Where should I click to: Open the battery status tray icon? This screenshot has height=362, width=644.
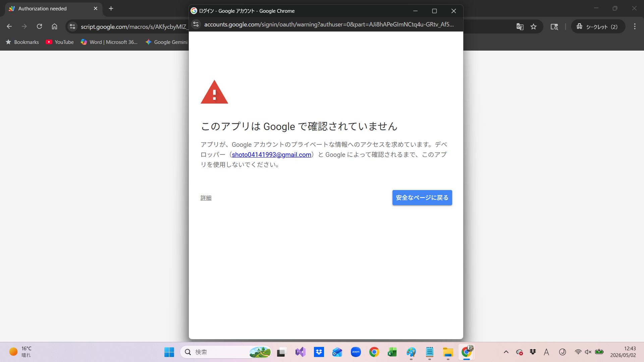tap(599, 352)
